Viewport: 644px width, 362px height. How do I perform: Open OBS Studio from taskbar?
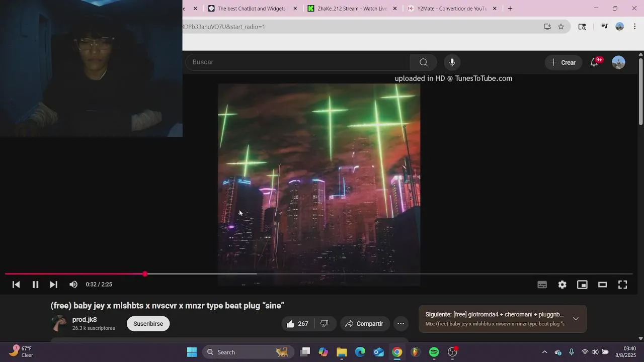click(452, 352)
